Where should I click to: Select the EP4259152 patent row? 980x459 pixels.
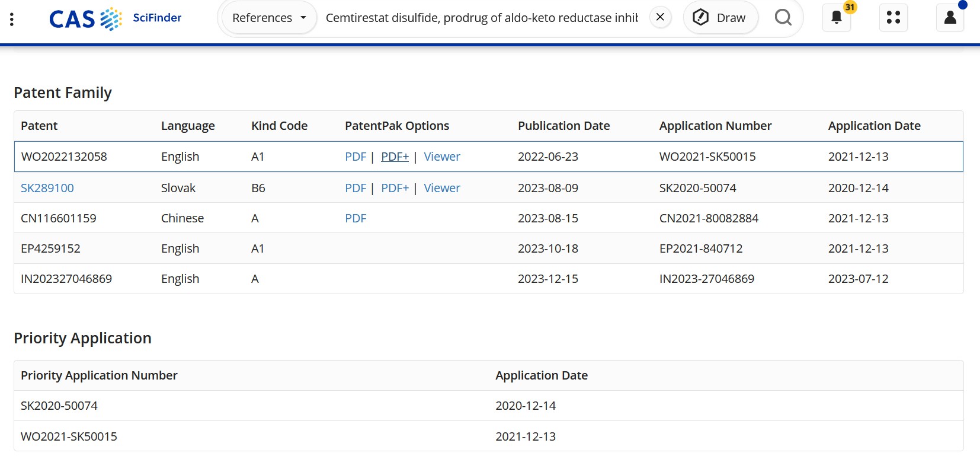point(50,248)
